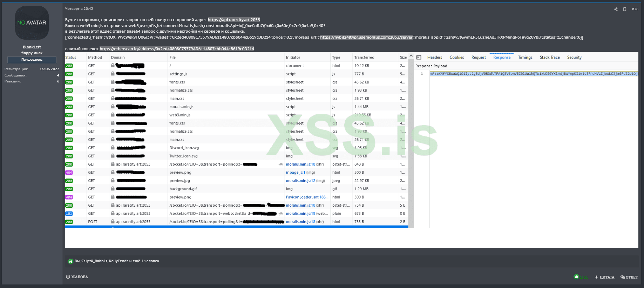
Task: Click the lock icon in the POST request row
Action: click(x=113, y=222)
